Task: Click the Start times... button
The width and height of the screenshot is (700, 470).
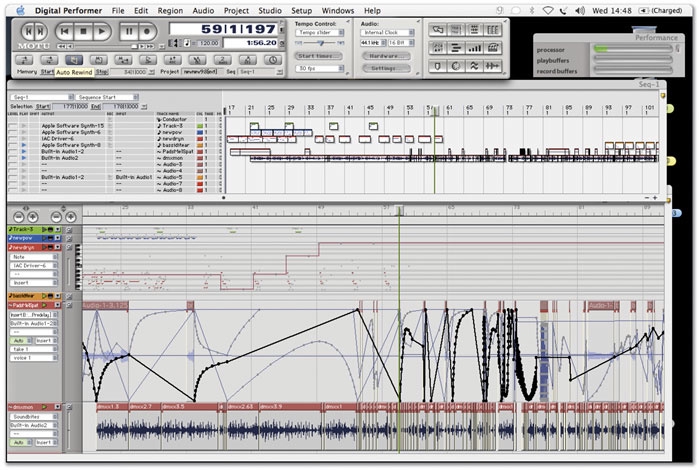Action: (319, 56)
